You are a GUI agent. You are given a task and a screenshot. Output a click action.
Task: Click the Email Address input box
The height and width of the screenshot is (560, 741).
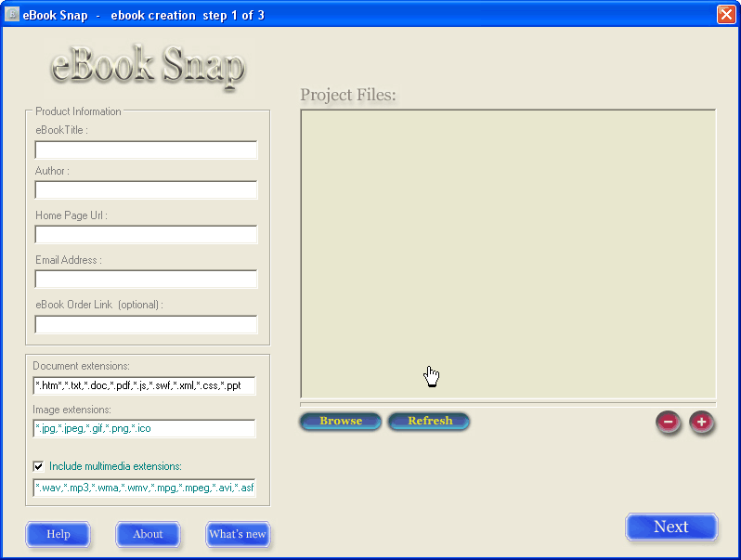click(146, 280)
